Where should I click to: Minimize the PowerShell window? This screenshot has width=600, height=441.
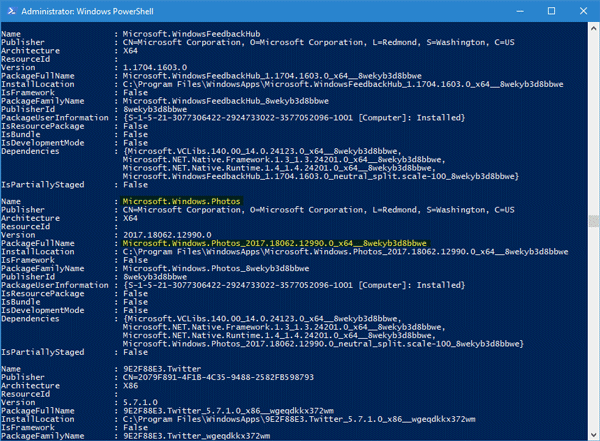tap(520, 11)
